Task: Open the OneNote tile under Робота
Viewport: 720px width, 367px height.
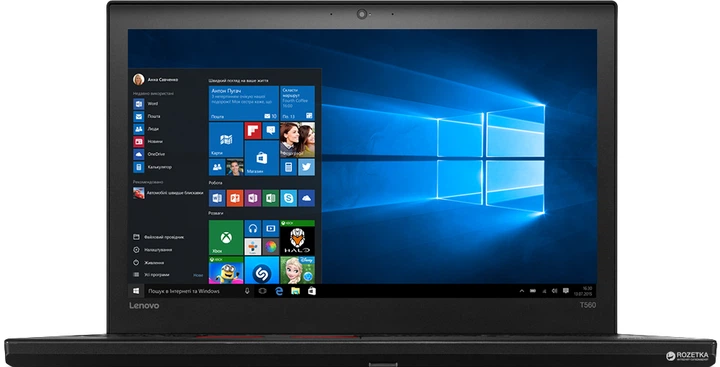Action: point(253,198)
